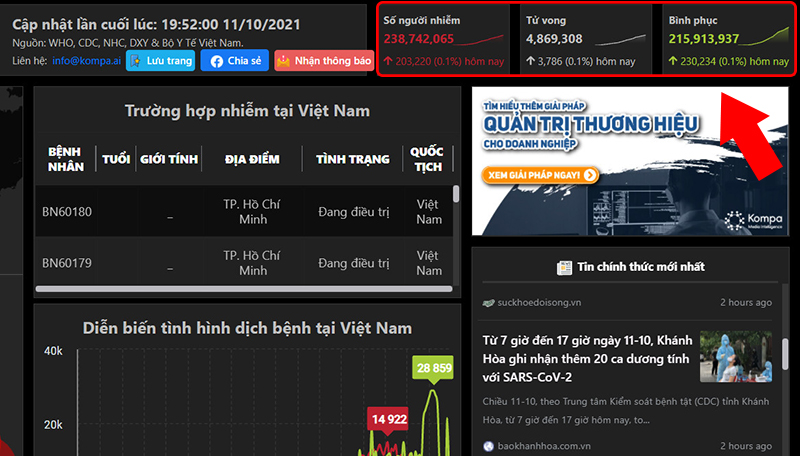
Task: Click the Diễn biến tình hình dịch bệnh chart title
Action: coord(247,328)
